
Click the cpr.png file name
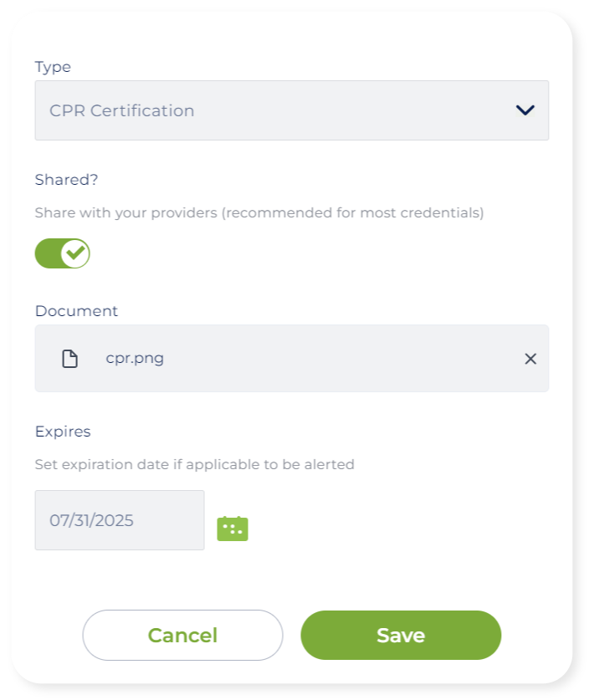pos(135,359)
